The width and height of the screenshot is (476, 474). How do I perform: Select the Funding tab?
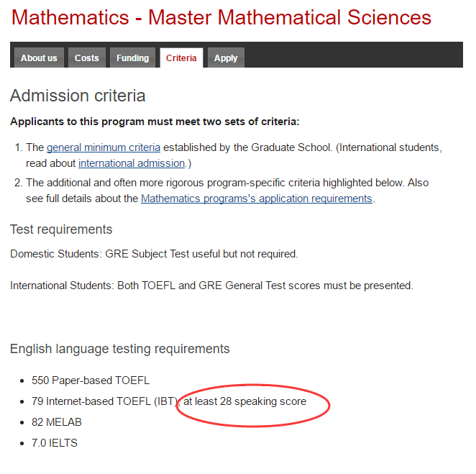pyautogui.click(x=133, y=58)
